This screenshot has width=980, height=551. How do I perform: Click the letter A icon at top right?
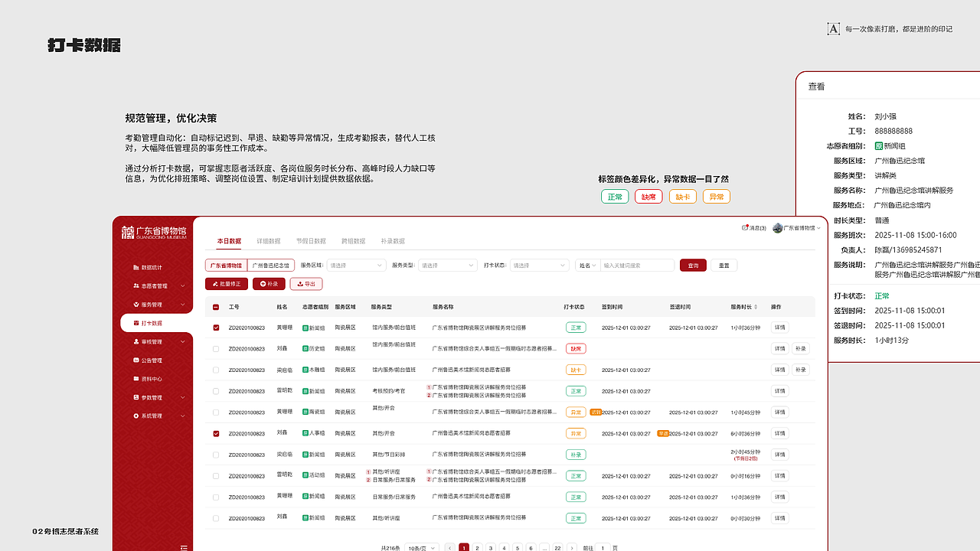pos(834,29)
